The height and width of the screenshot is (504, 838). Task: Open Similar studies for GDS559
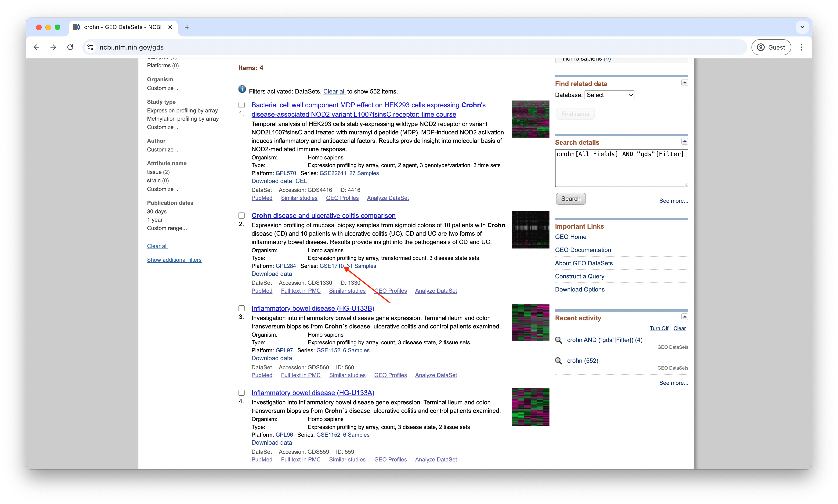tap(347, 460)
